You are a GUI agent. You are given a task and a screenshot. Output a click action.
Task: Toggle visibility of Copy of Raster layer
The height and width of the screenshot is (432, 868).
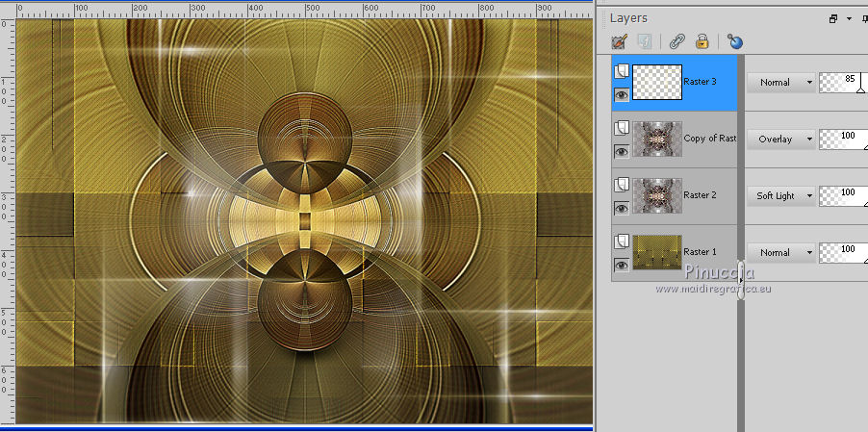tap(622, 151)
